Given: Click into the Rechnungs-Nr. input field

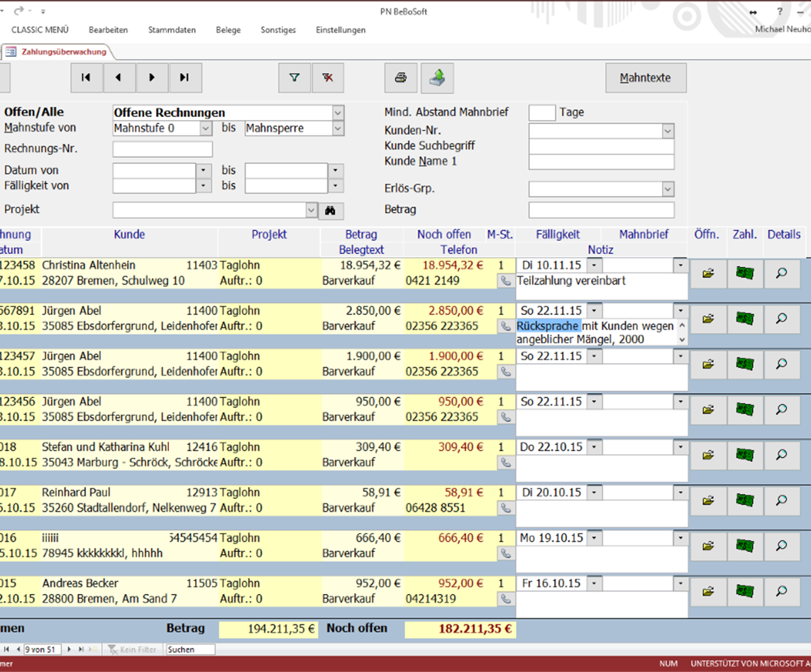Looking at the screenshot, I should point(162,150).
